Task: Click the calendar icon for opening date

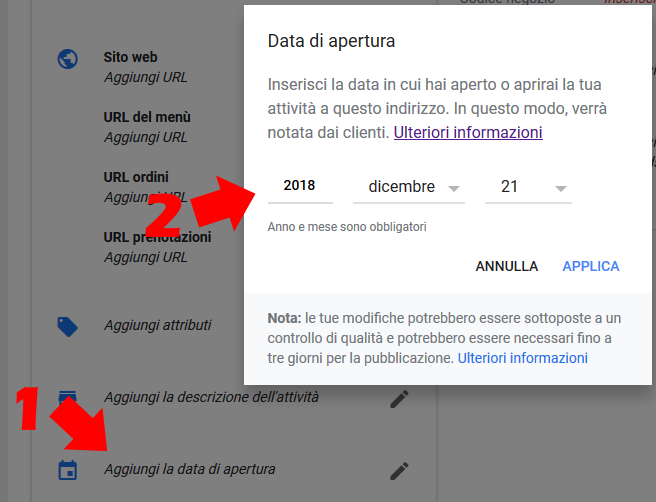Action: (67, 470)
